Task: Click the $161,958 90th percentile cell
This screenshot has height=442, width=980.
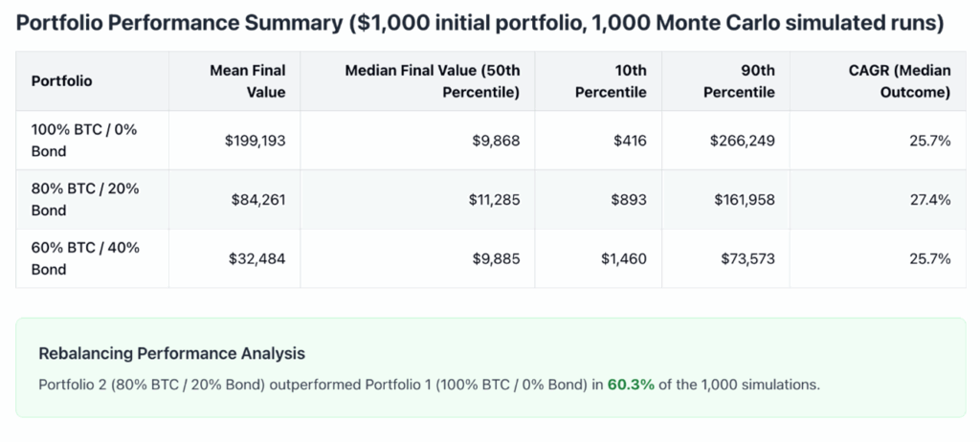Action: [x=743, y=200]
